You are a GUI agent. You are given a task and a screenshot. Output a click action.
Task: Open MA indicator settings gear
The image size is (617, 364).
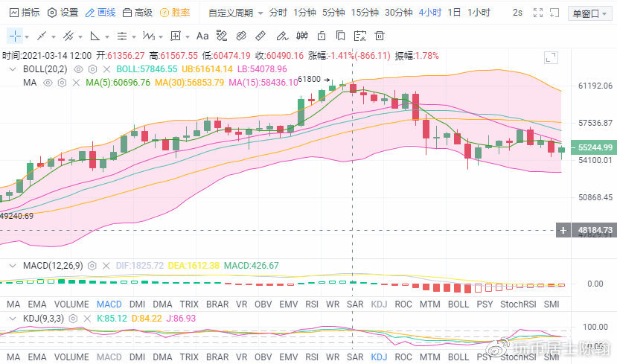(63, 83)
